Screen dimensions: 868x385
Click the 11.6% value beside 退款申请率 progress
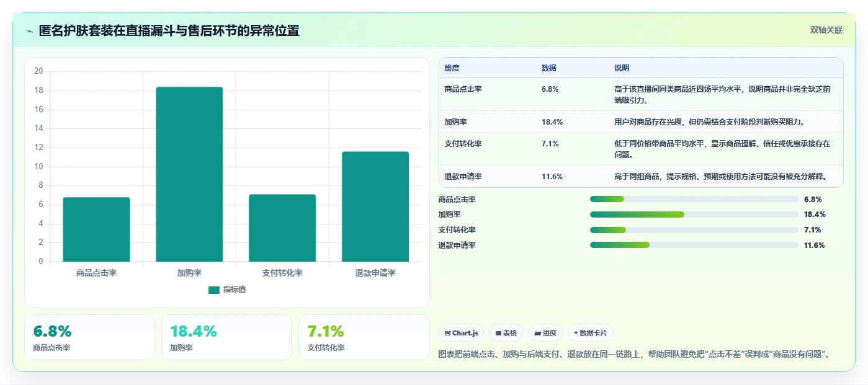(x=815, y=246)
